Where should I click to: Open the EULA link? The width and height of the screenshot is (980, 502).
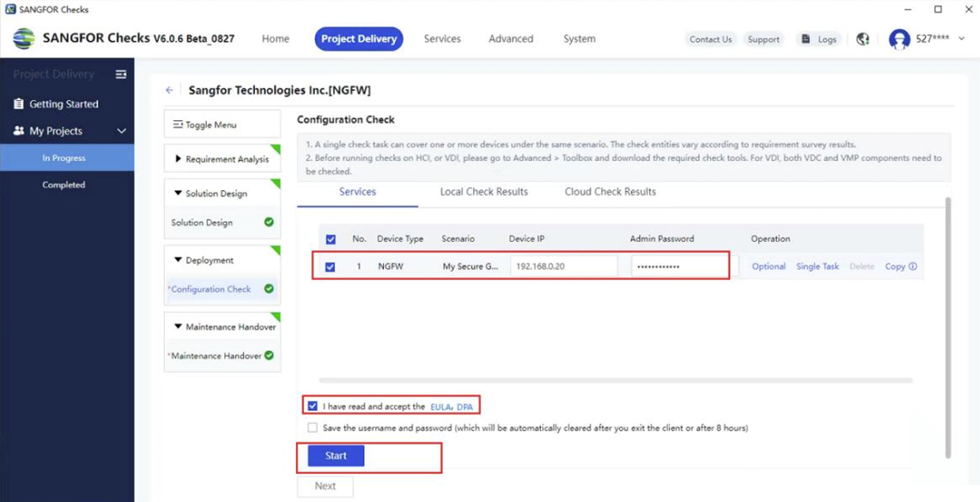tap(440, 407)
